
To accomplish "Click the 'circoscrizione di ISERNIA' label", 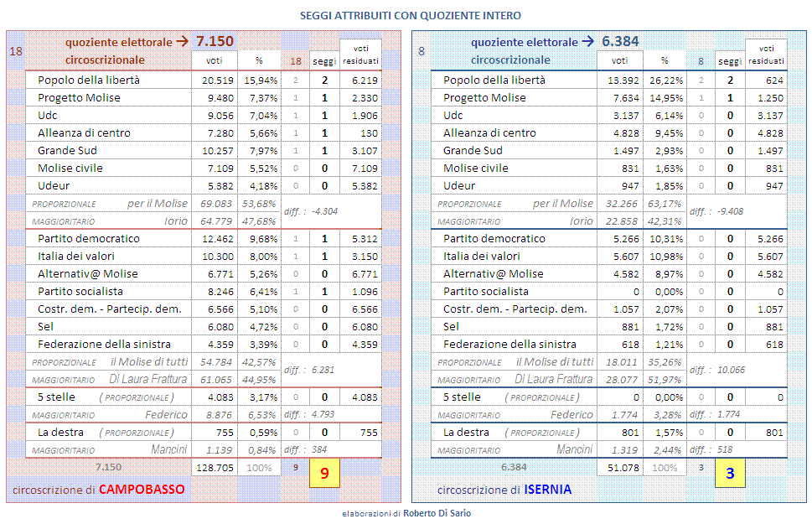I will click(x=504, y=490).
